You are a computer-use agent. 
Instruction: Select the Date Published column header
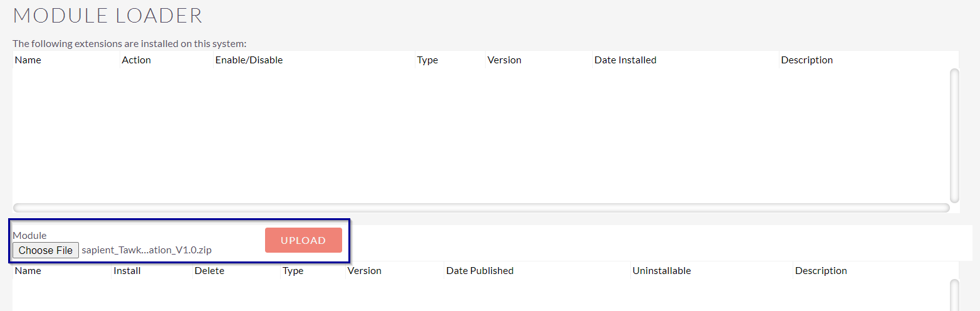pyautogui.click(x=479, y=271)
